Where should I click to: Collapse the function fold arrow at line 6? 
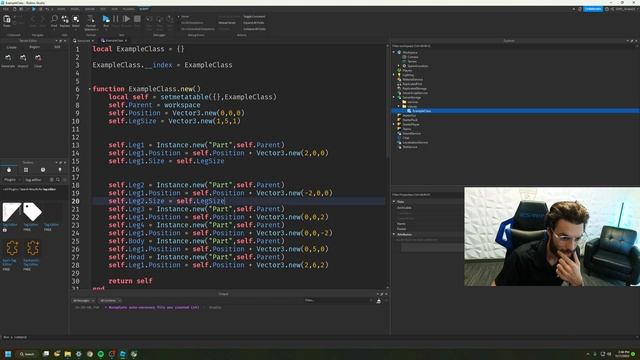coord(90,89)
